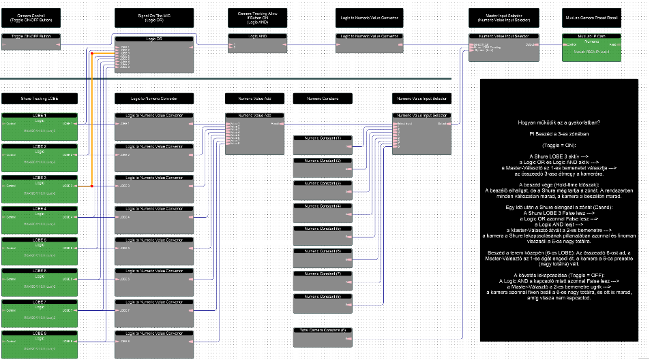Select the Numeric Constant (4) block

323,213
